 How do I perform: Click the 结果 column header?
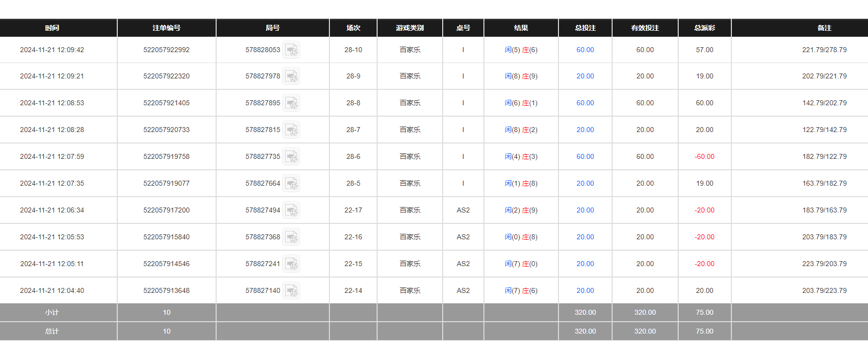[x=521, y=28]
